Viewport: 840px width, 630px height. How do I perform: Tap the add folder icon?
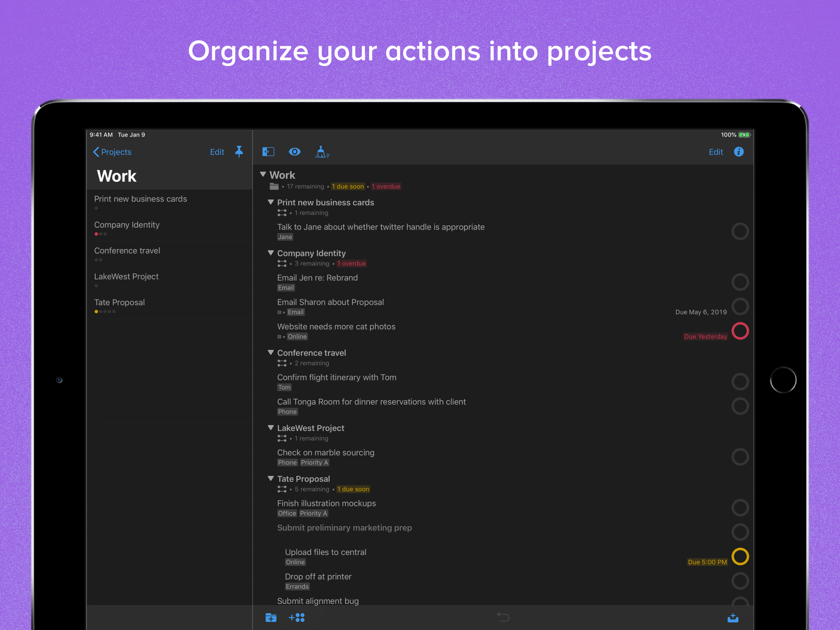tap(271, 617)
